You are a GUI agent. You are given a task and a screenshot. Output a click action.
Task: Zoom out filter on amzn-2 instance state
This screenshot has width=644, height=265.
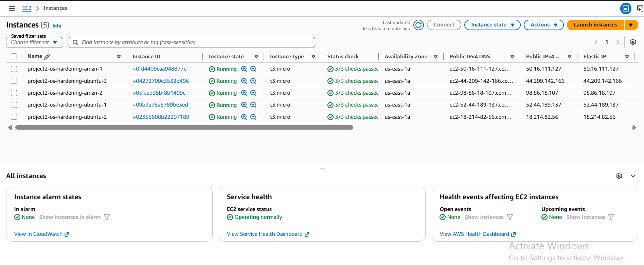(253, 93)
